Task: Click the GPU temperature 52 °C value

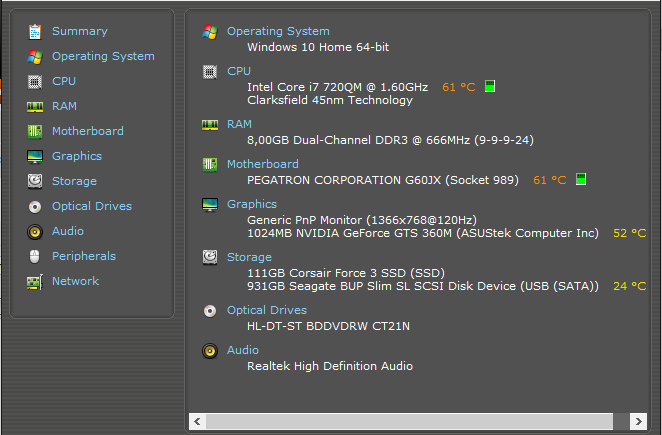Action: (629, 233)
